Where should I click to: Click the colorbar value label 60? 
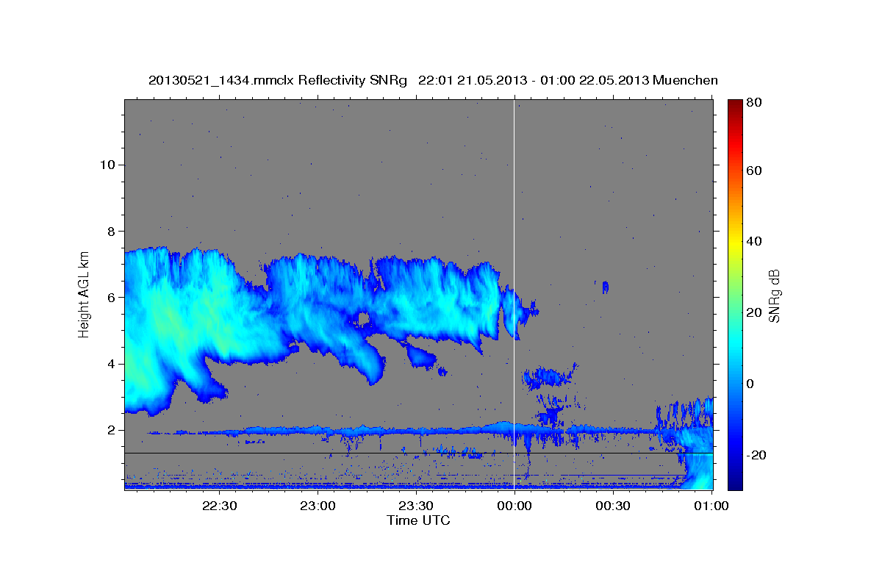(753, 171)
